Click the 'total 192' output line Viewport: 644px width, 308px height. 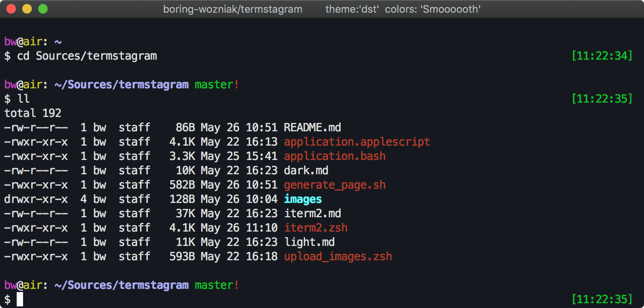pos(33,113)
